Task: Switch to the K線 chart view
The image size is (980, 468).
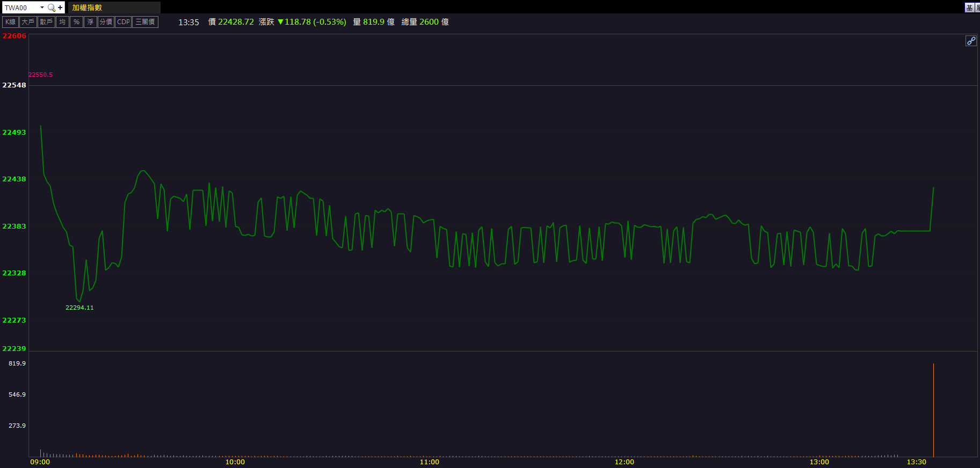Action: pos(11,22)
